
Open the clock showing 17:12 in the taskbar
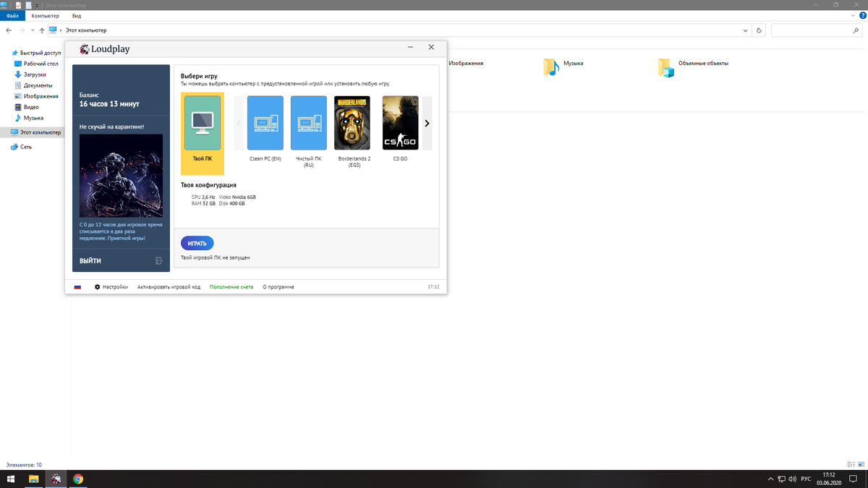point(829,479)
